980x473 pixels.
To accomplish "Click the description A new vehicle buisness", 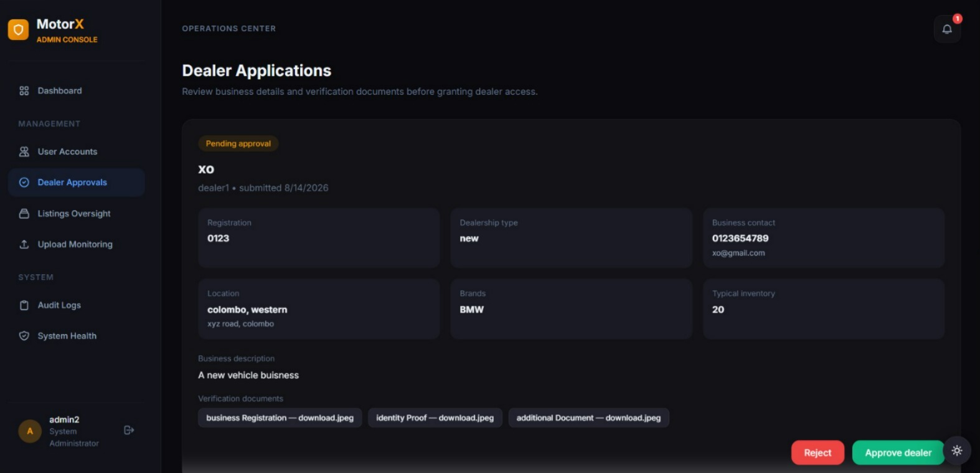I will pos(248,375).
